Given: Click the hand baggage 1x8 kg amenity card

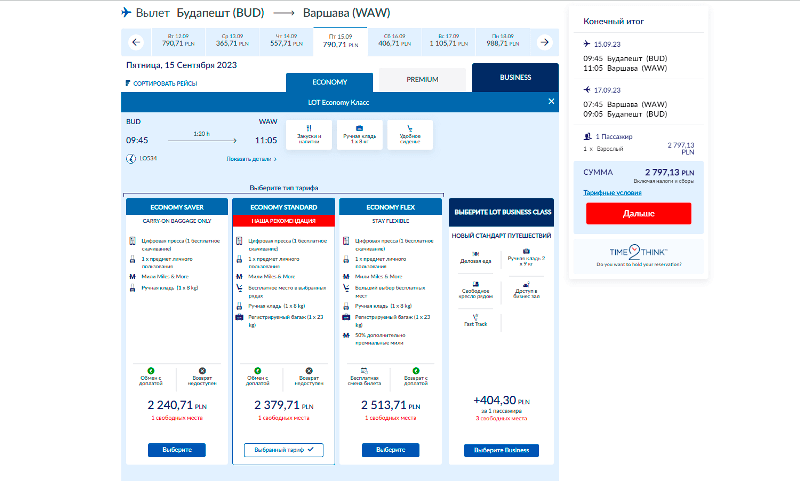Looking at the screenshot, I should [x=359, y=135].
